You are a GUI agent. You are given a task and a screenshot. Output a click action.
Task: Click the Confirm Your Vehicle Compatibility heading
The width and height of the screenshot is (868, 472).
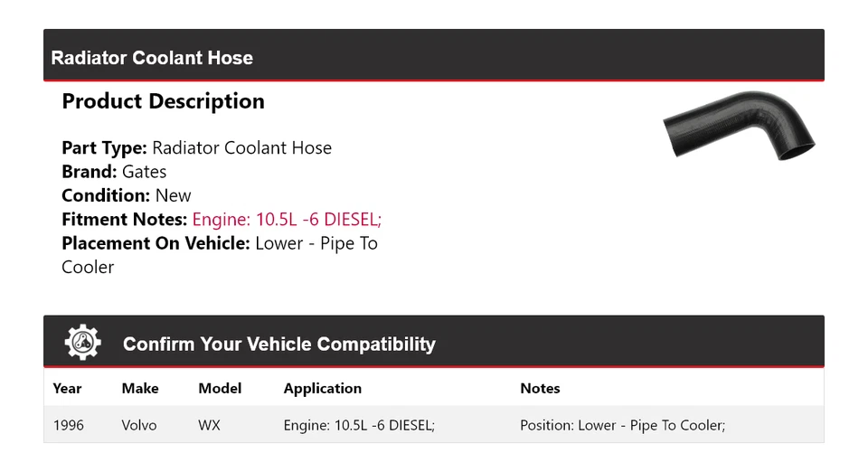[x=278, y=345]
